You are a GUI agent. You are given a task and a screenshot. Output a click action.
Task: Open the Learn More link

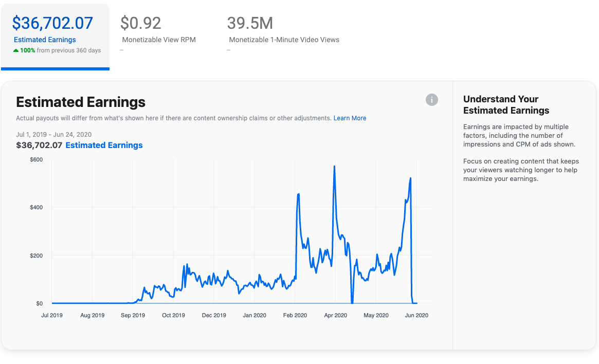pos(350,118)
